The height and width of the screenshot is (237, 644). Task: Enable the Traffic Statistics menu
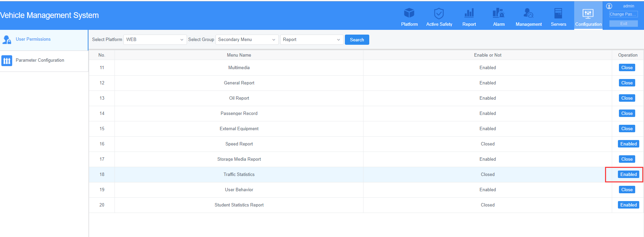click(x=629, y=175)
